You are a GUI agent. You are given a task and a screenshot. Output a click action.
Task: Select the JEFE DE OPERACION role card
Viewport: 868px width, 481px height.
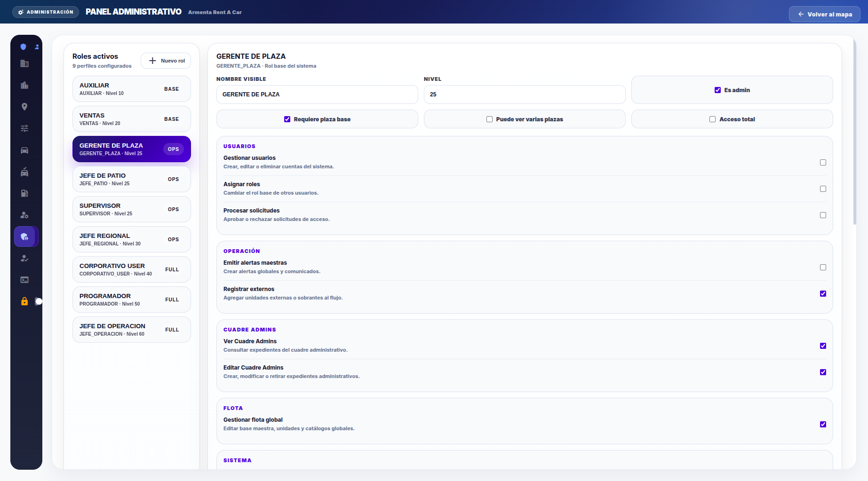pos(132,330)
